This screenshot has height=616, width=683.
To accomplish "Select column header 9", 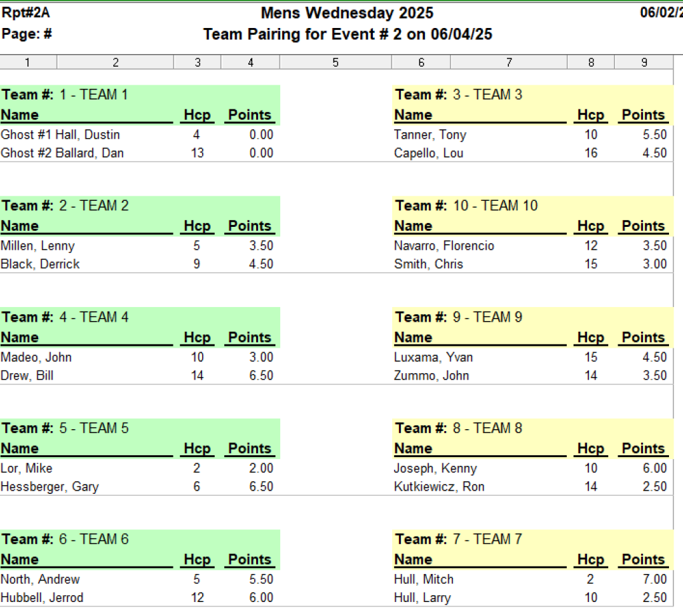I will (x=644, y=62).
